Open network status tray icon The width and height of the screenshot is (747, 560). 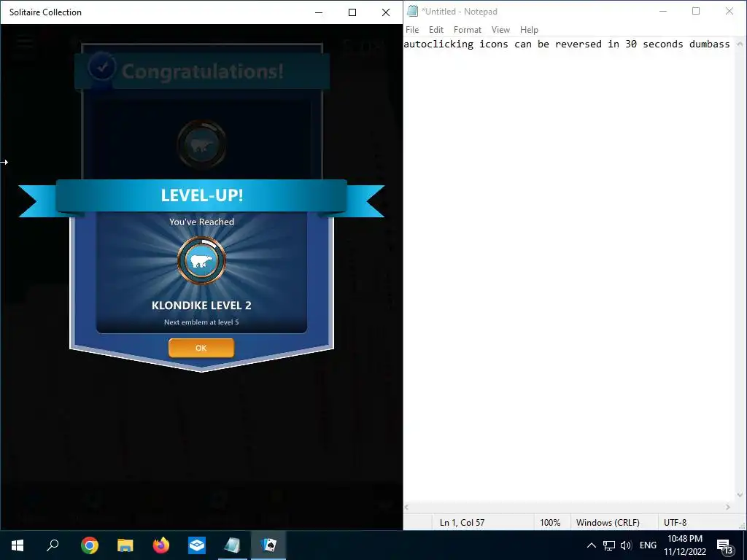click(x=609, y=545)
